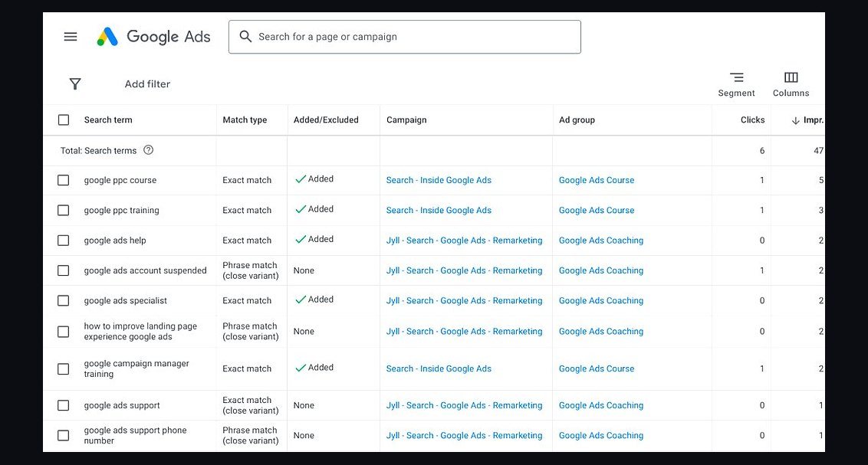
Task: Open campaign link in google ads support row
Action: 465,405
